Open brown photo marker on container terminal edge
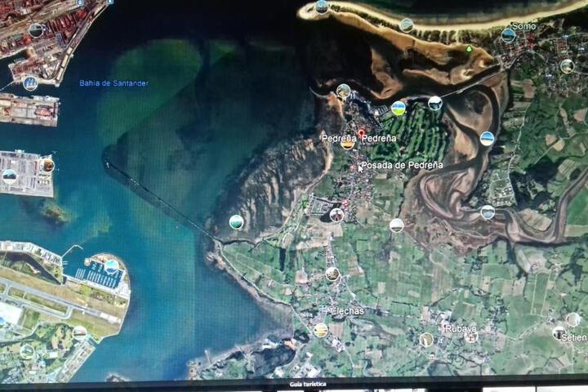The height and width of the screenshot is (392, 588). click(x=47, y=165)
